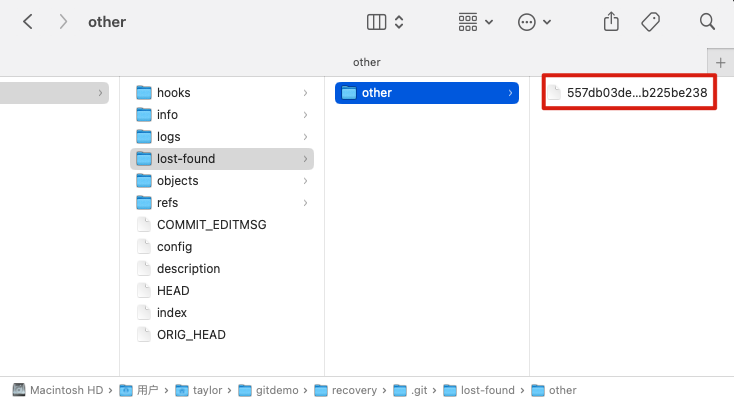Click the Search magnifier icon

pos(707,22)
